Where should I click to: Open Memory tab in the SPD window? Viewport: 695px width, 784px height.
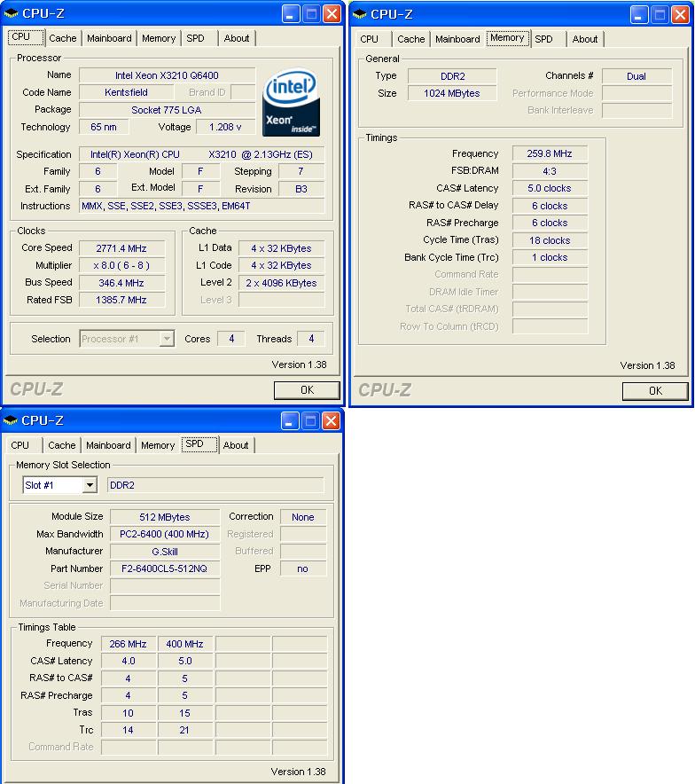pos(158,445)
